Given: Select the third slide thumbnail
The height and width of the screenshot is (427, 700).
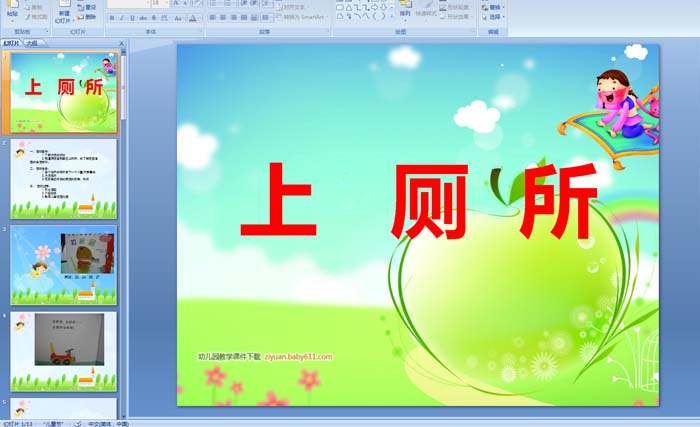Looking at the screenshot, I should click(63, 264).
